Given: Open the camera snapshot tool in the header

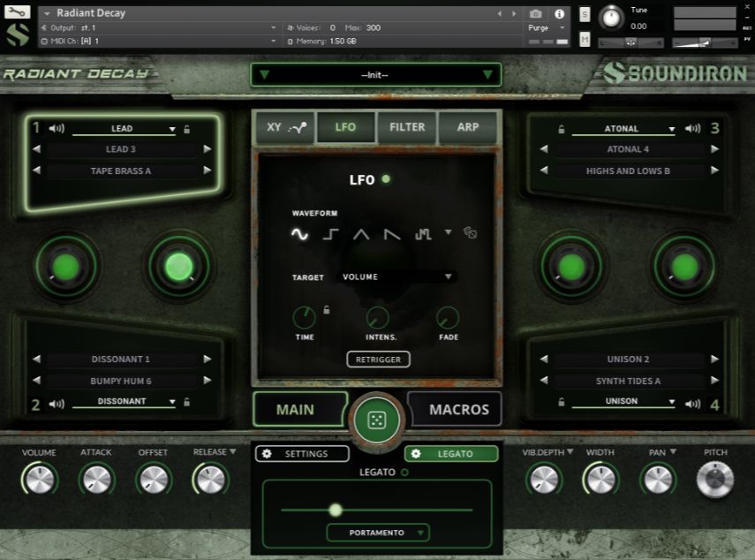Looking at the screenshot, I should (537, 13).
